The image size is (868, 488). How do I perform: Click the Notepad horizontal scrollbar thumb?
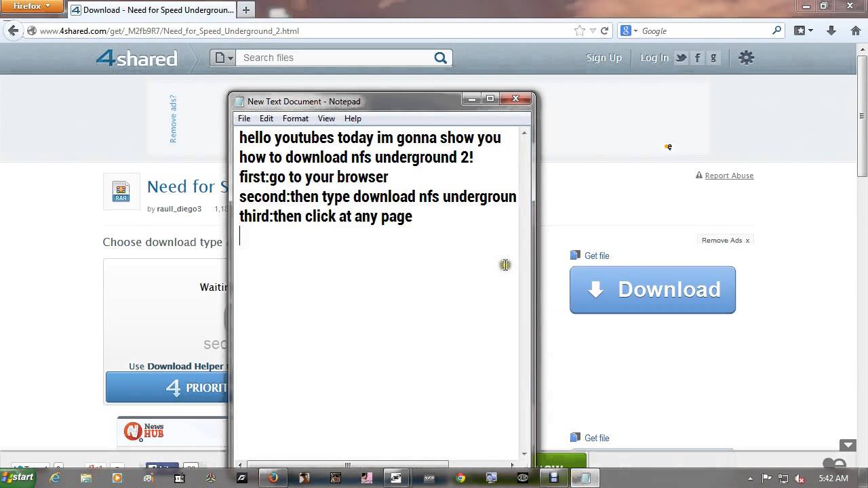pyautogui.click(x=348, y=464)
